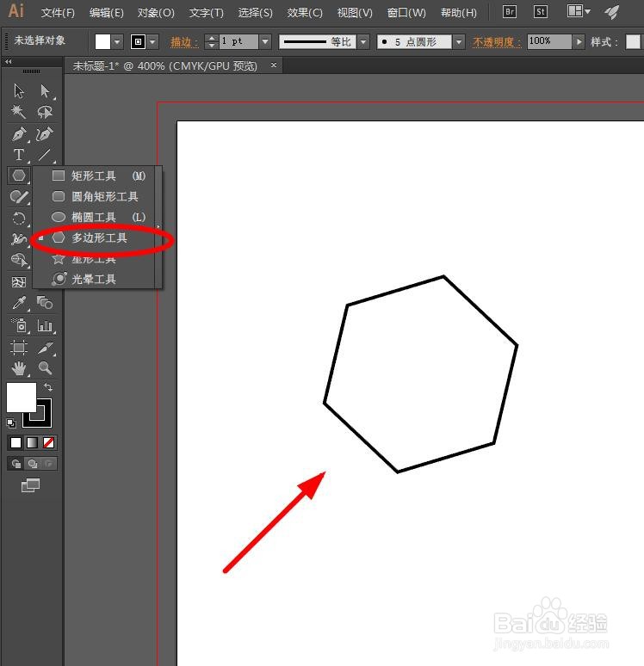Viewport: 644px width, 666px height.
Task: Set paint type to Gradient
Action: [33, 442]
